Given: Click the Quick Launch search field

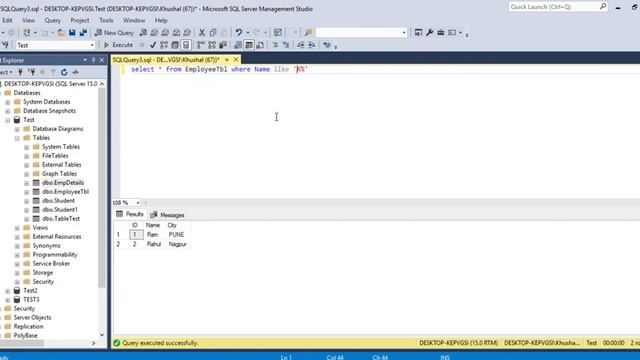Looking at the screenshot, I should pyautogui.click(x=558, y=7).
